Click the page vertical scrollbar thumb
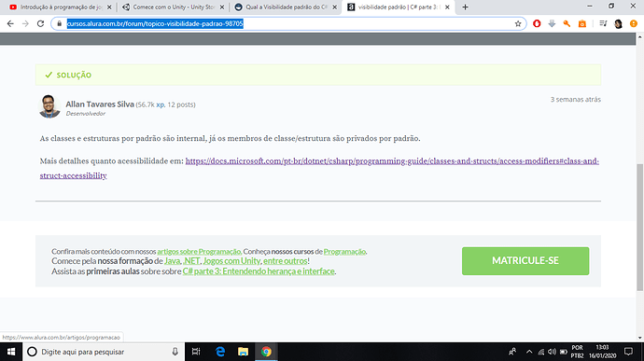644x361 pixels. [x=640, y=227]
